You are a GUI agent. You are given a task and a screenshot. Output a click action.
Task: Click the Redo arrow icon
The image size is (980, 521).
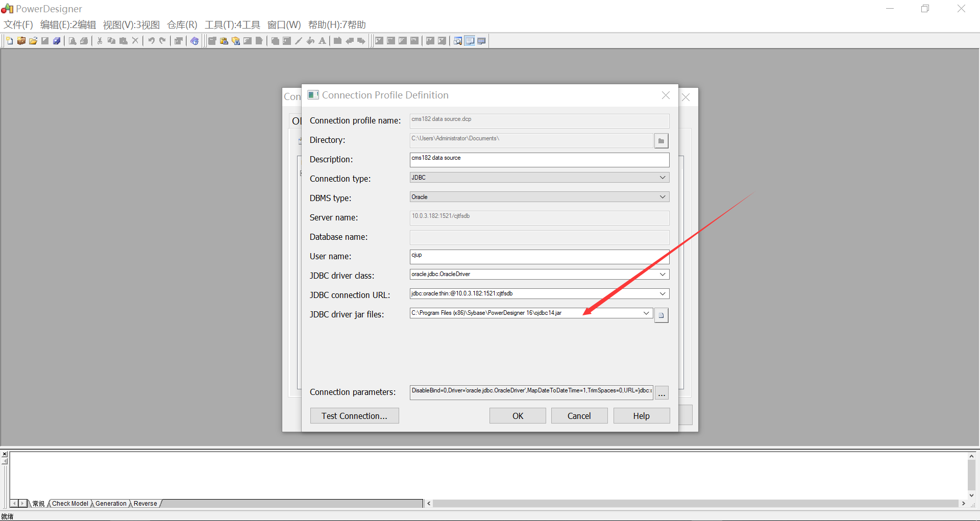[163, 41]
